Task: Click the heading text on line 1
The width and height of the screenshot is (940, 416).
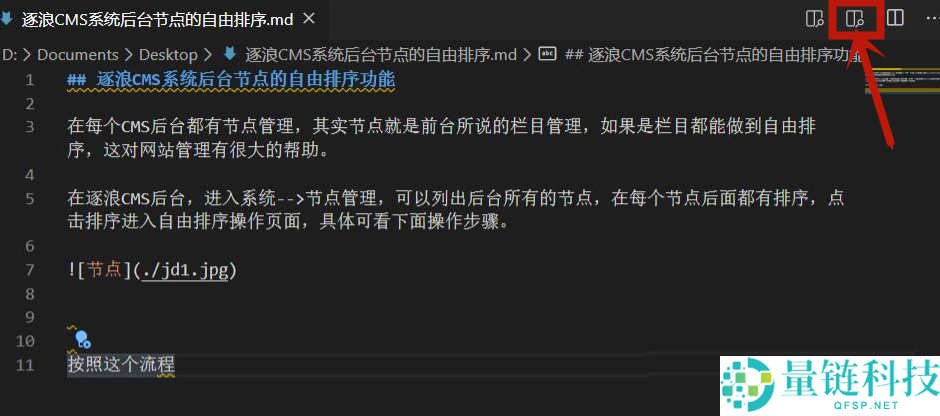Action: point(231,79)
